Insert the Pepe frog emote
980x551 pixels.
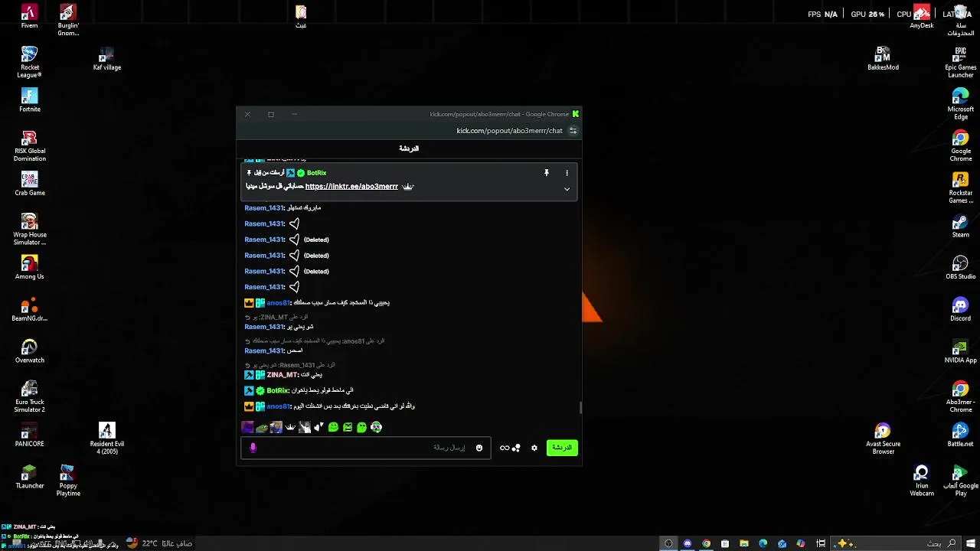(262, 427)
